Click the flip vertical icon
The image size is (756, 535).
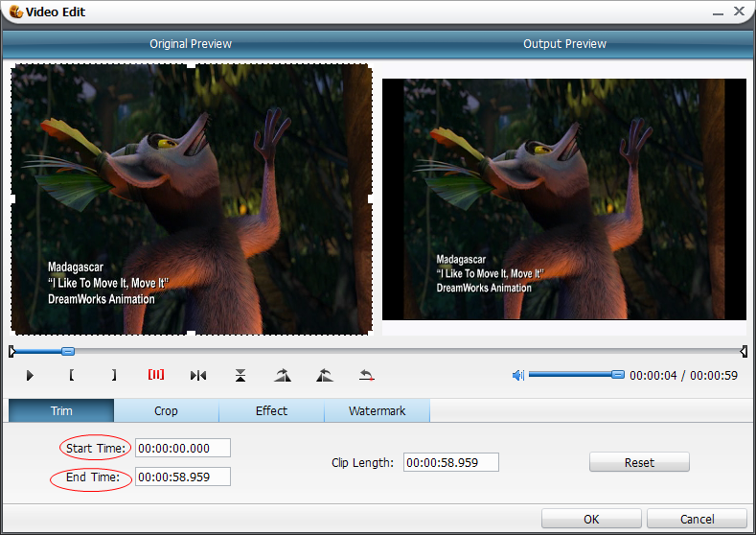coord(241,375)
